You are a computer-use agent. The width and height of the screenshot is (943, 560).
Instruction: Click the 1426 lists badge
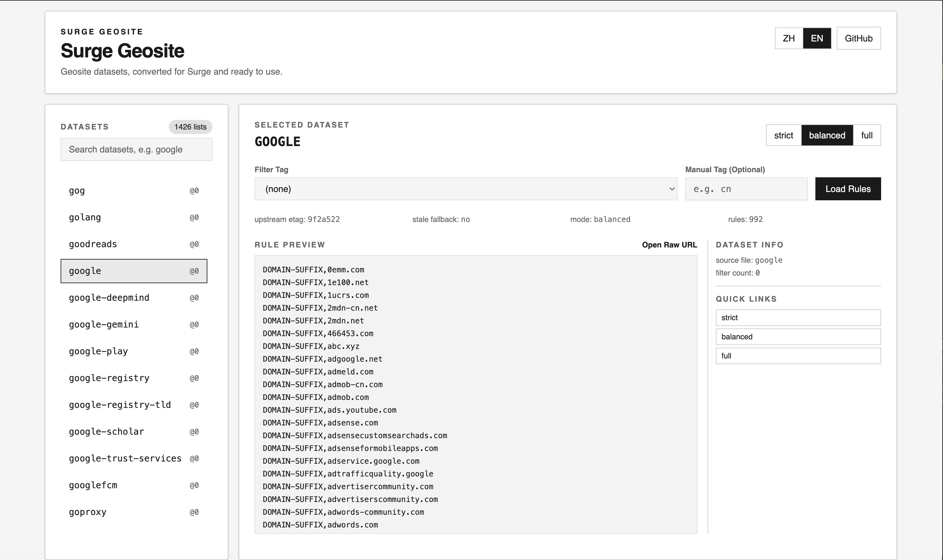[190, 127]
